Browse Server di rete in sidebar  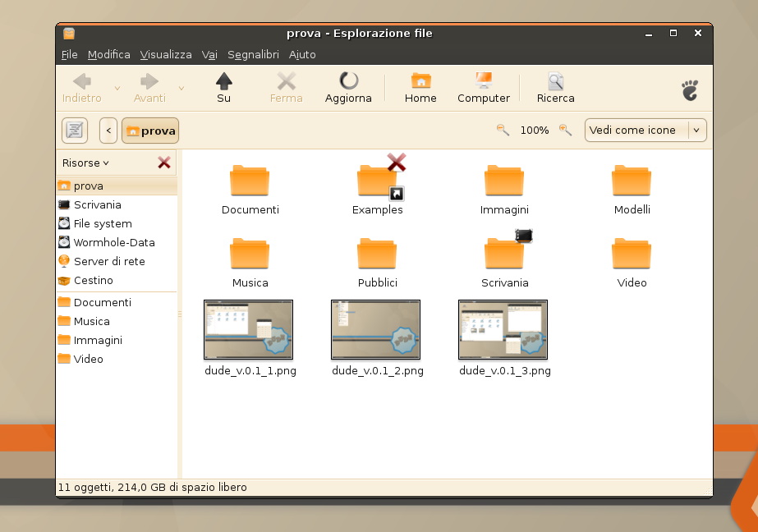[x=117, y=261]
